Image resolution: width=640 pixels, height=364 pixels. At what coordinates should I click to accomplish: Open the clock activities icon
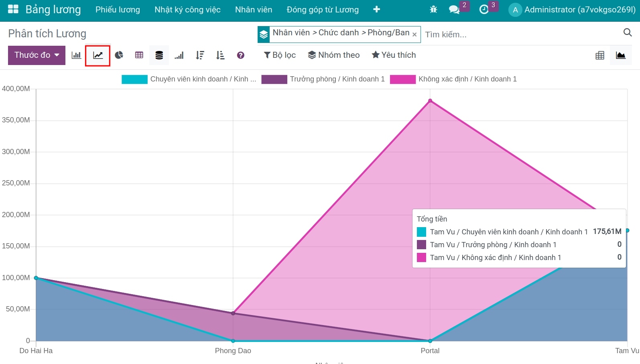pyautogui.click(x=484, y=10)
